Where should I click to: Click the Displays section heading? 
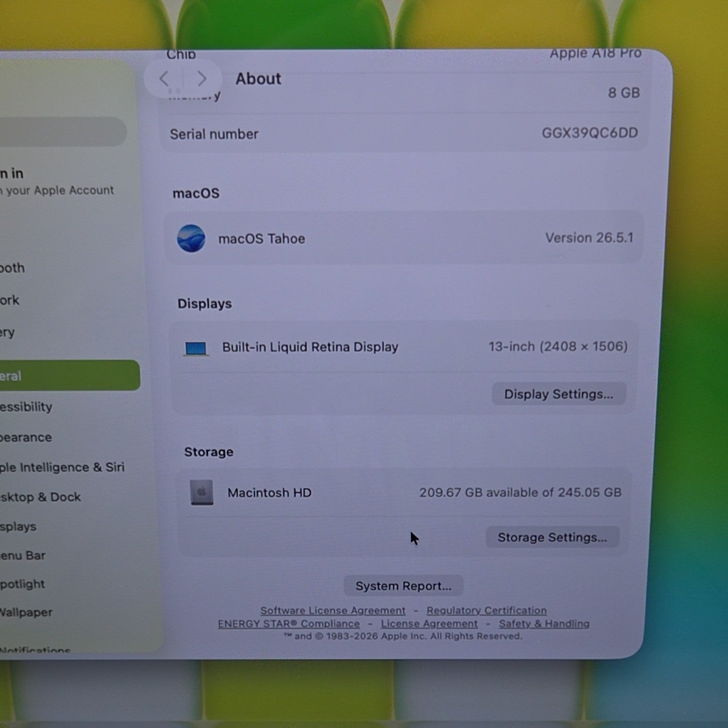pos(205,304)
